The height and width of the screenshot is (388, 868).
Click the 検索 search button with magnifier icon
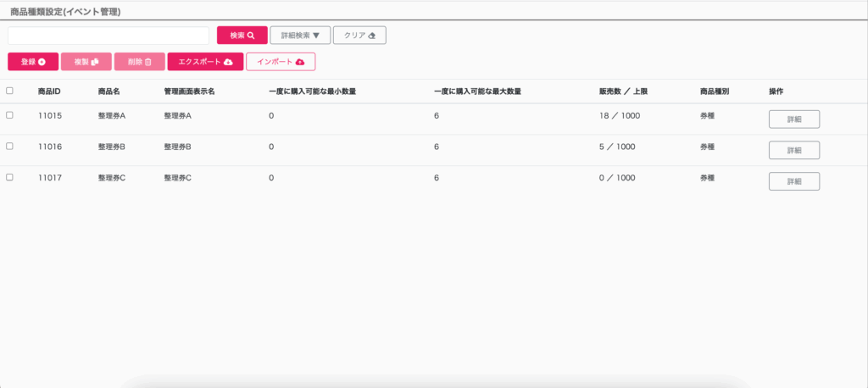[242, 36]
